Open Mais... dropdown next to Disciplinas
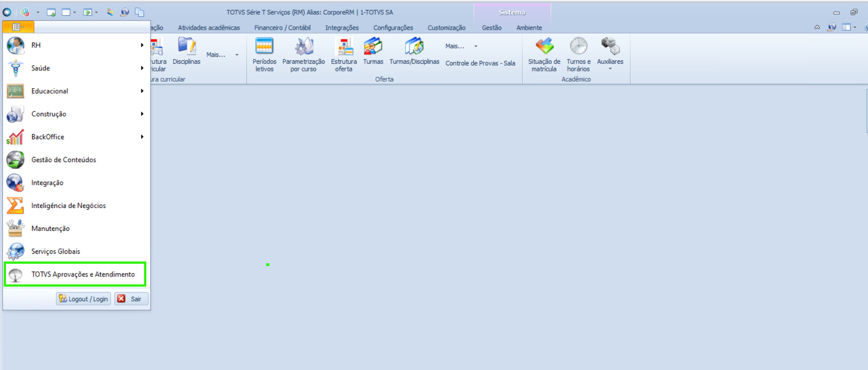 click(x=222, y=55)
